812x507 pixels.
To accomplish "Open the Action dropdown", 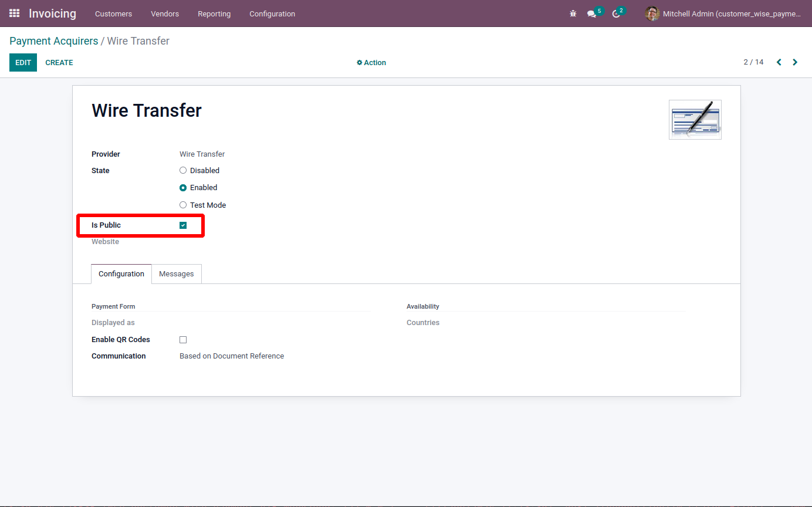I will pos(371,63).
